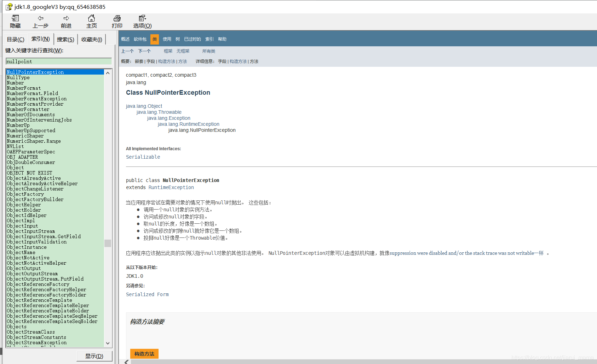Screen dimensions: 597x364
Task: Click the Hide (隐藏) toolbar icon
Action: (x=15, y=18)
